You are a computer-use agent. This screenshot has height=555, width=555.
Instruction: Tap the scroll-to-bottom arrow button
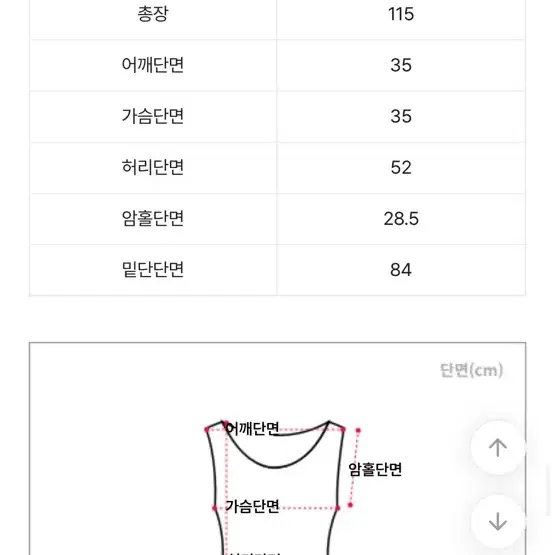(x=498, y=521)
